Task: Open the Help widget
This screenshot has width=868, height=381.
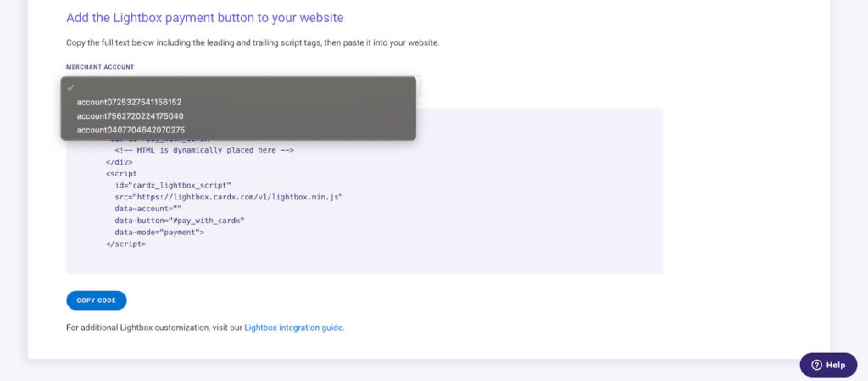Action: tap(828, 365)
